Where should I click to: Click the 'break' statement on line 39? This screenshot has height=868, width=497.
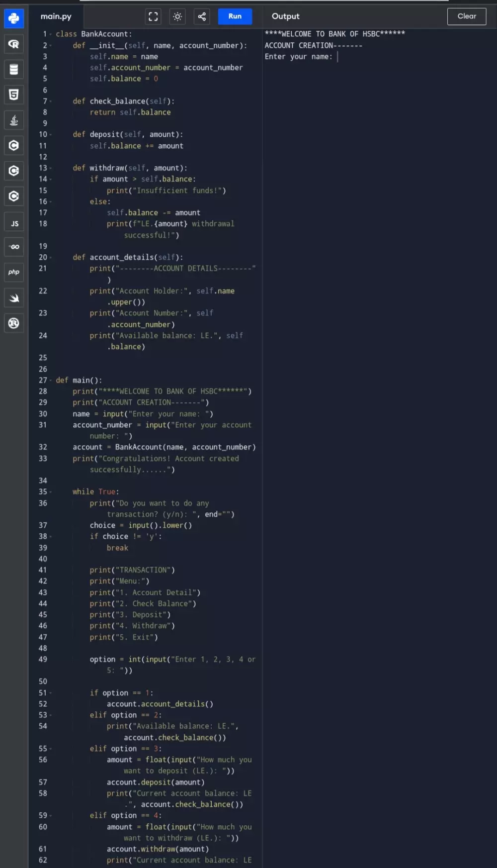(117, 548)
